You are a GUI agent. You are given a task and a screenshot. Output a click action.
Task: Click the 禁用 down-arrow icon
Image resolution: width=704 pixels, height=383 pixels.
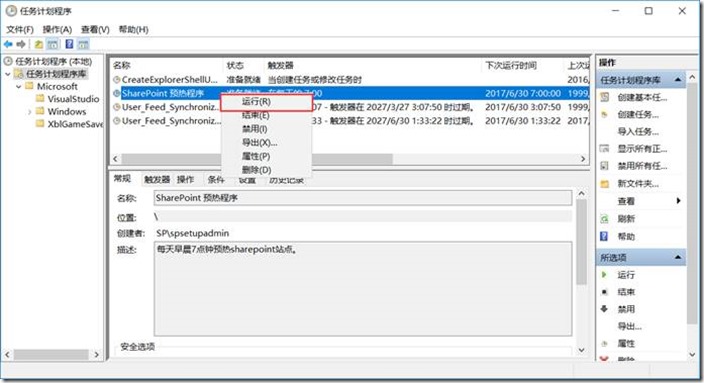604,309
